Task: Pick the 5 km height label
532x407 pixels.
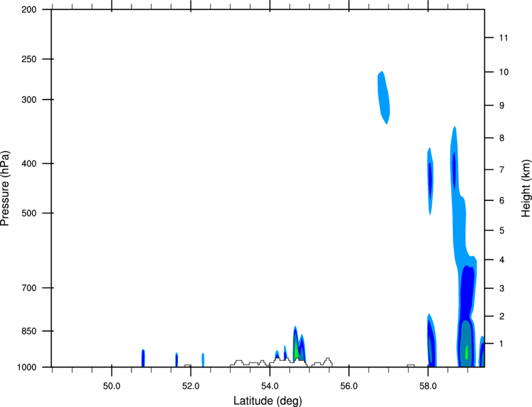Action: (502, 230)
